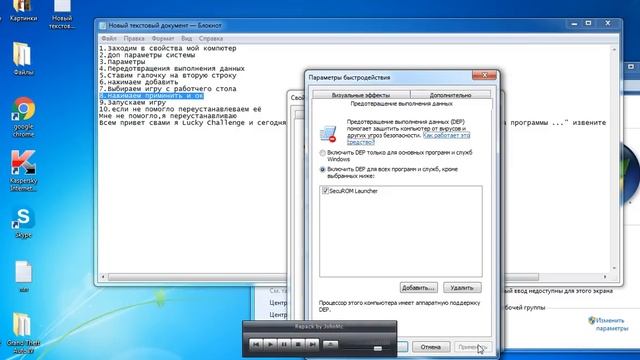This screenshot has height=360, width=640.
Task: Click Notepad's horizontal scrollbar right arrow
Action: click(605, 277)
